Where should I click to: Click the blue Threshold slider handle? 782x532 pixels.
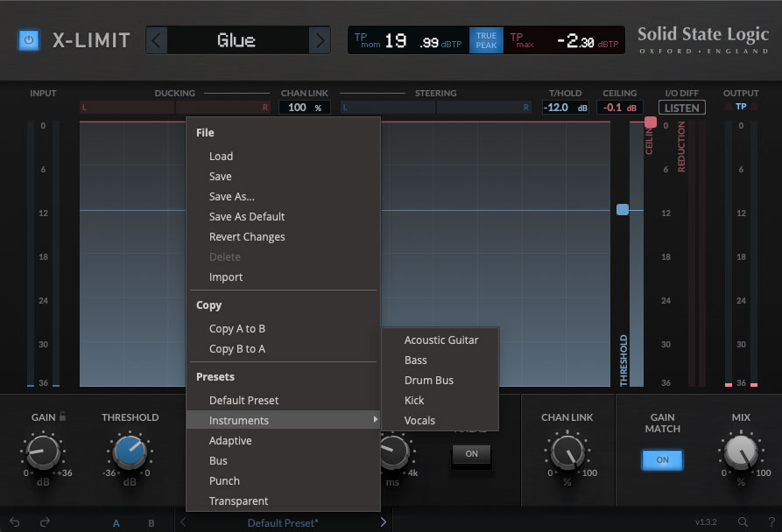click(623, 210)
